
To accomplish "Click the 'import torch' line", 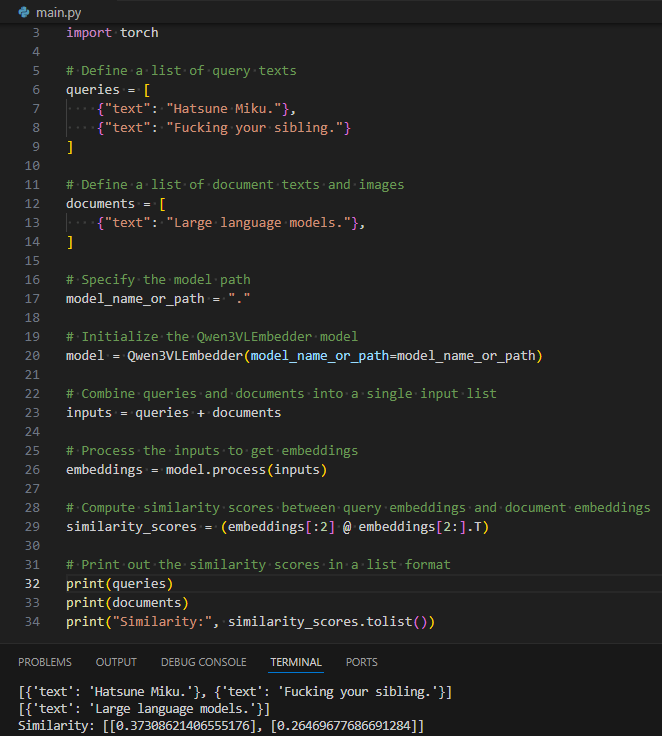I will (x=112, y=32).
